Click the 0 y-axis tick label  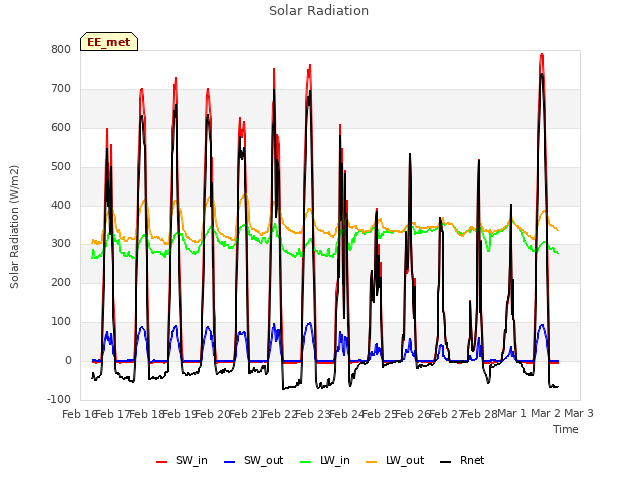(68, 360)
